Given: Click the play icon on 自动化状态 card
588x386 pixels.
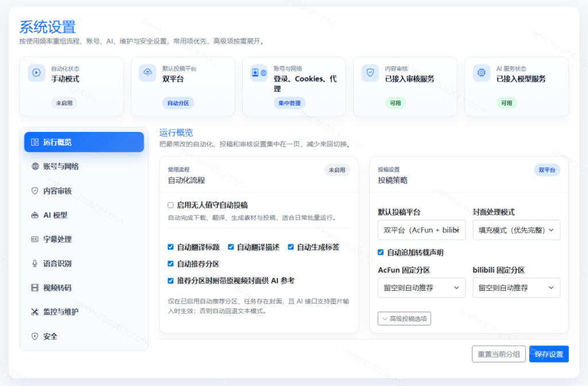Looking at the screenshot, I should point(36,73).
